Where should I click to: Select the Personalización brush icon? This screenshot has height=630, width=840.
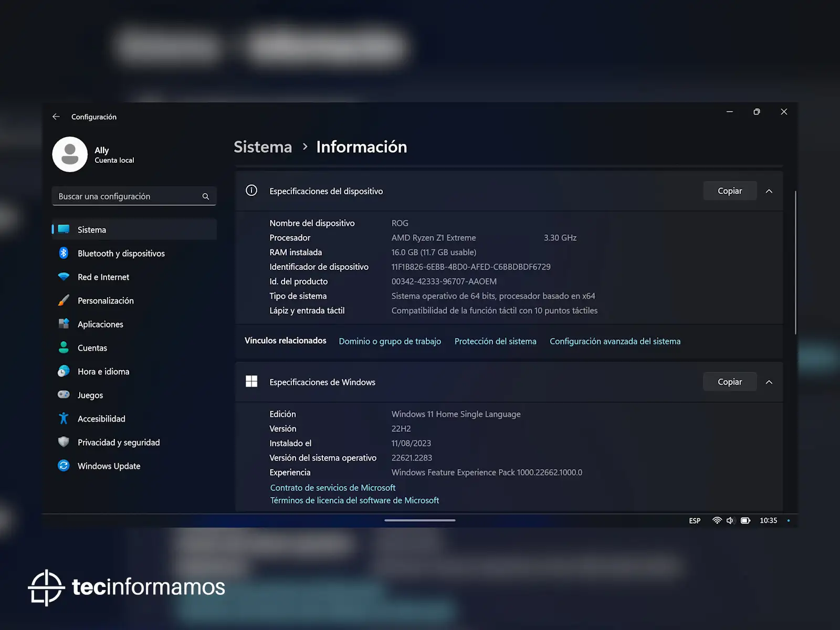(x=64, y=301)
